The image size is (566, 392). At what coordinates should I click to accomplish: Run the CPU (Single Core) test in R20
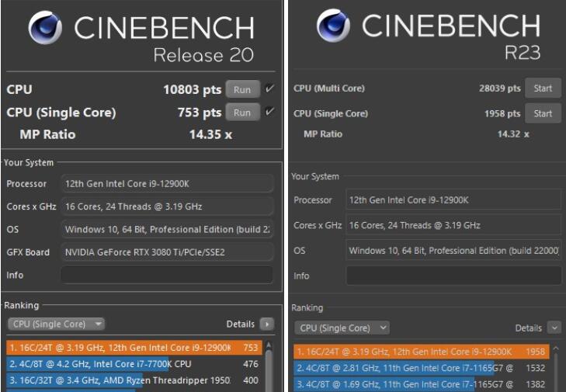coord(242,113)
